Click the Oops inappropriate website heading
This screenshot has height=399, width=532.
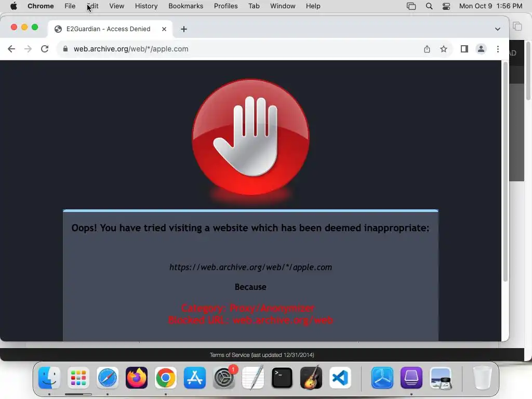coord(250,228)
